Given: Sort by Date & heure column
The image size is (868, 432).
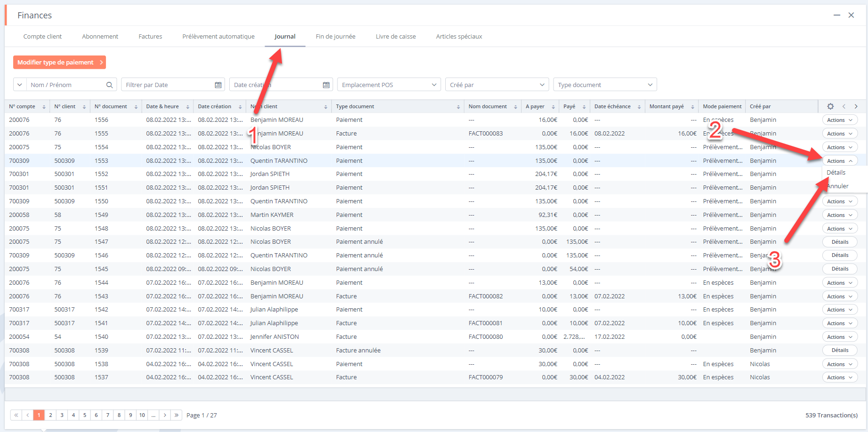Looking at the screenshot, I should (x=187, y=107).
